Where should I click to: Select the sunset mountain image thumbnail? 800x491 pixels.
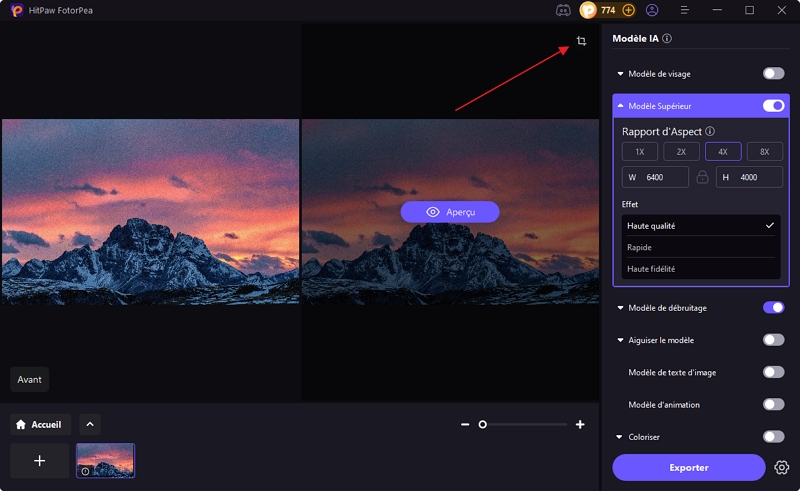point(105,461)
